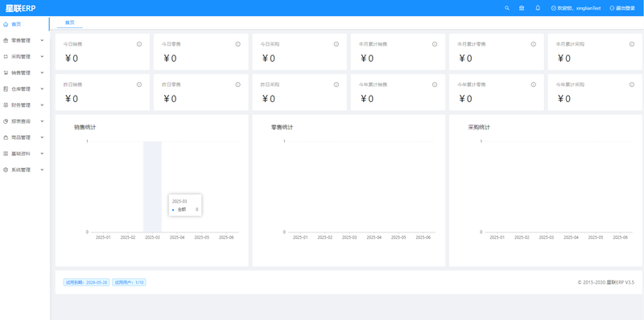Image resolution: width=644 pixels, height=320 pixels.
Task: Select the 首页 tab above the cards
Action: (x=70, y=23)
